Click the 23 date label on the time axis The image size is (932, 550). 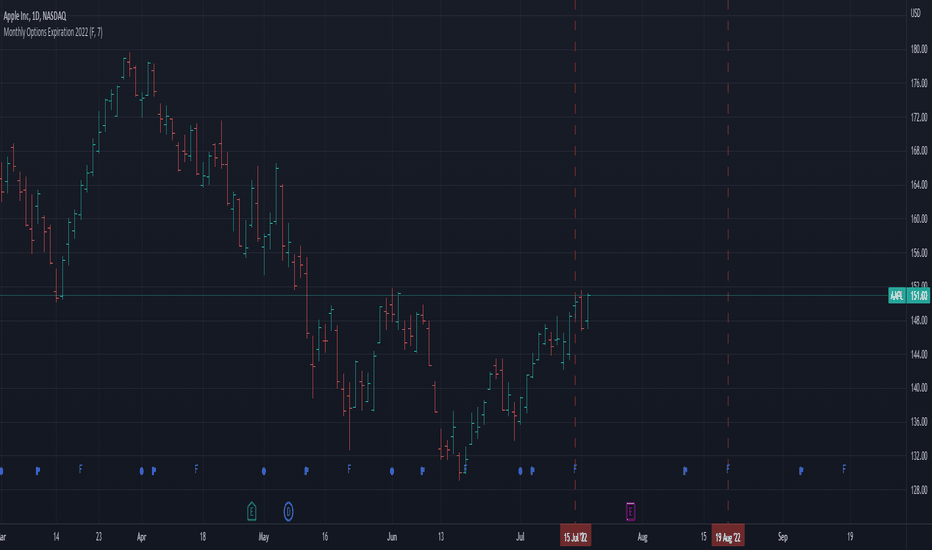click(99, 537)
